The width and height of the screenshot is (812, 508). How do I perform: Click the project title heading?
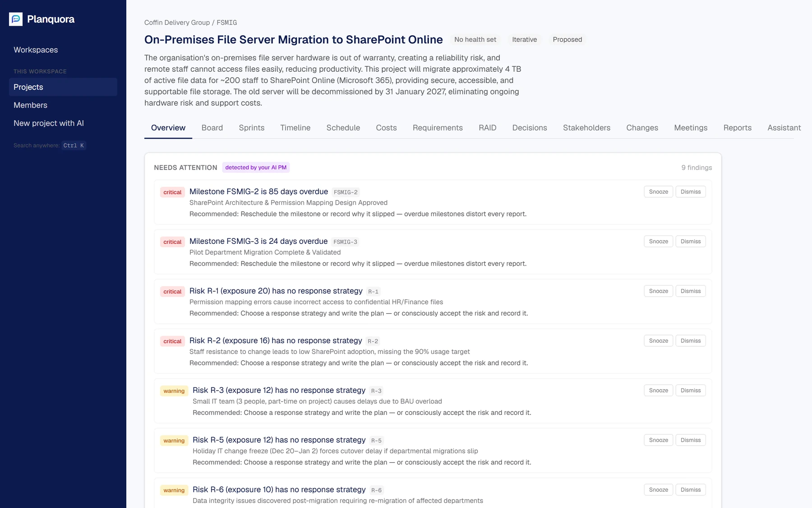294,39
